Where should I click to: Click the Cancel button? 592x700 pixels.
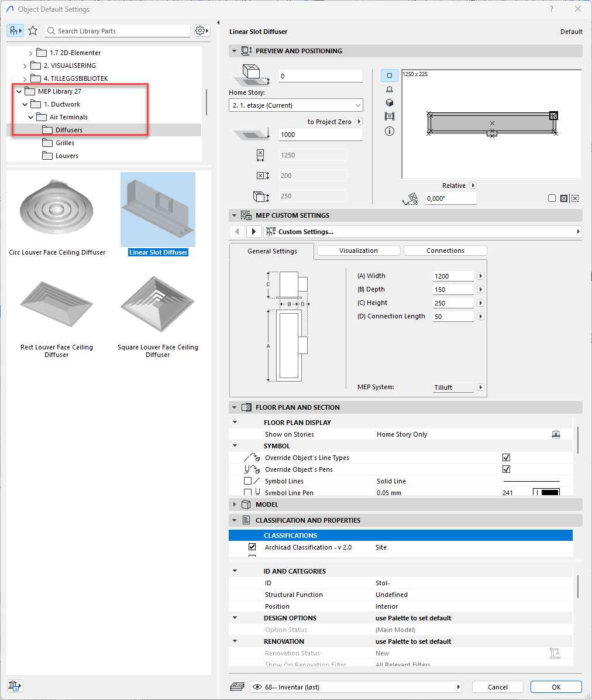click(498, 687)
